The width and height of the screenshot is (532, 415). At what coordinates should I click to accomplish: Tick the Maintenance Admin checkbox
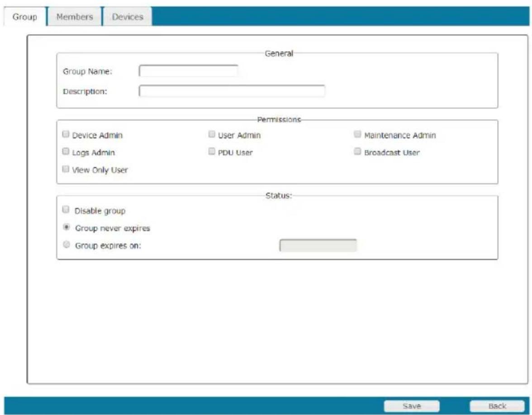pyautogui.click(x=357, y=134)
